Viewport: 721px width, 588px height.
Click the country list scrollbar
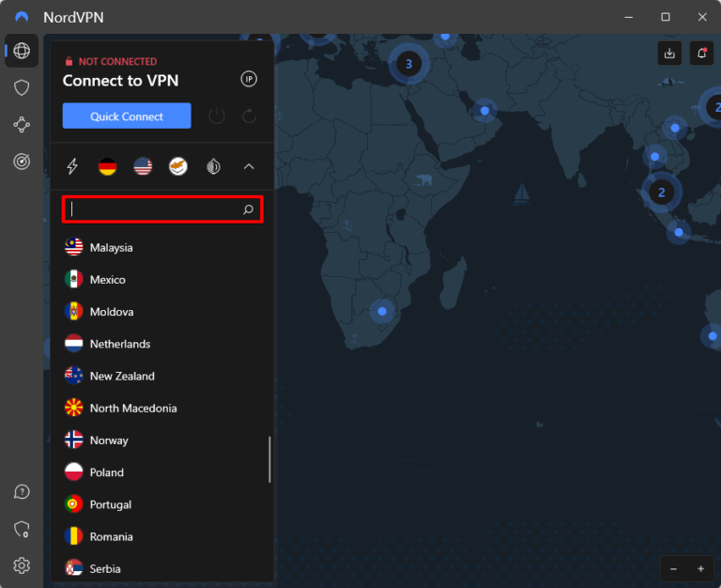(x=269, y=459)
